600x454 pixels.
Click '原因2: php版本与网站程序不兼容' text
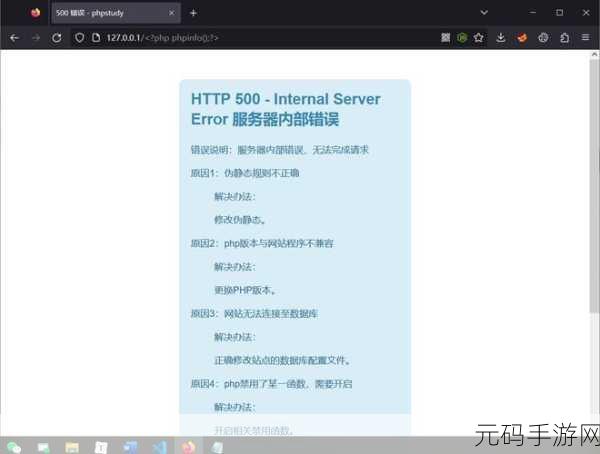(x=262, y=243)
